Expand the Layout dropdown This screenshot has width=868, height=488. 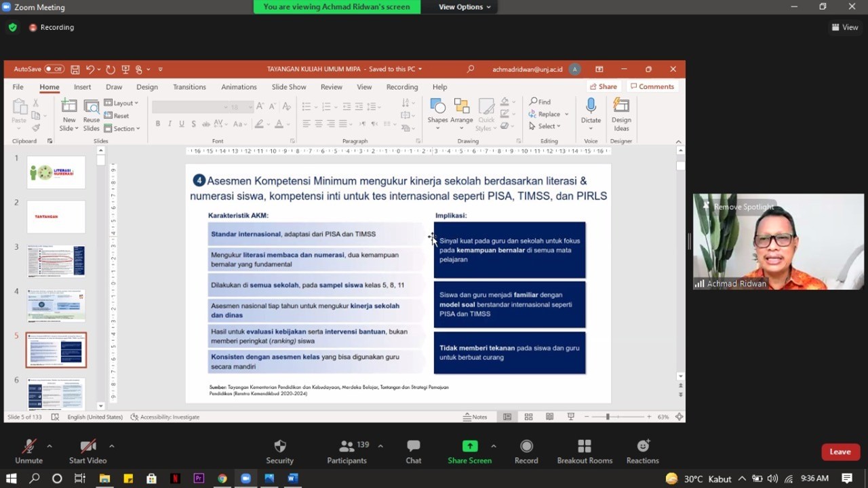pyautogui.click(x=121, y=103)
